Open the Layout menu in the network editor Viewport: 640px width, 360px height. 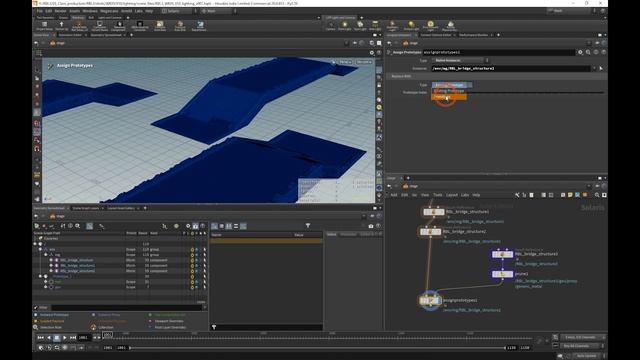[x=451, y=195]
